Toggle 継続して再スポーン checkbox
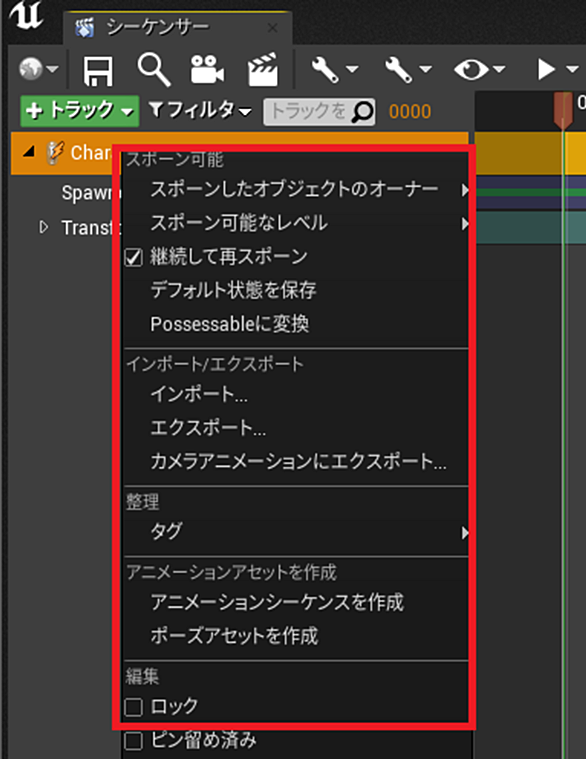The width and height of the screenshot is (586, 759). coord(133,257)
